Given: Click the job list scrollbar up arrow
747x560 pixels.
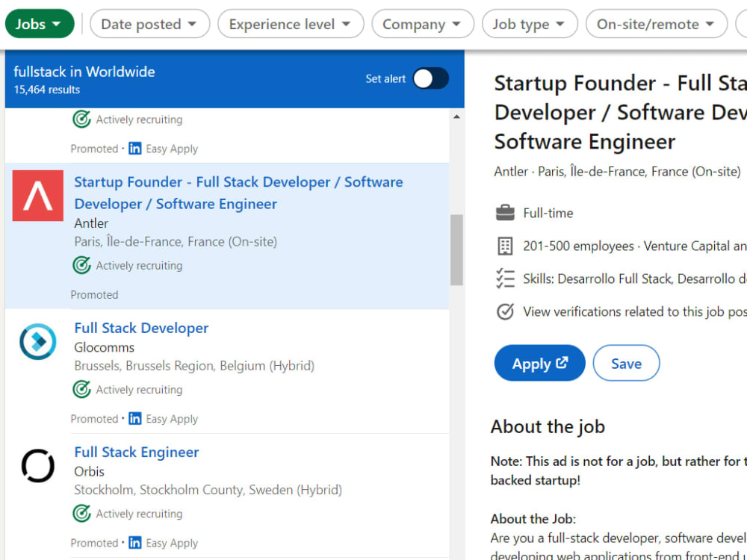Looking at the screenshot, I should (x=456, y=116).
